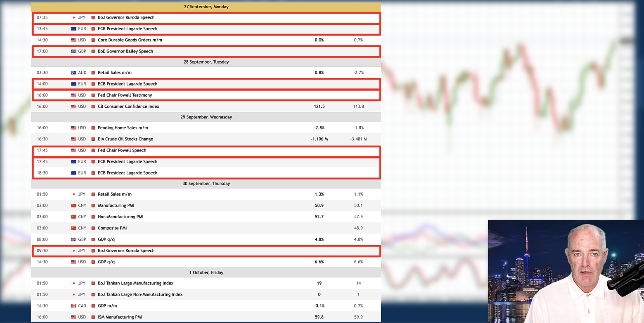The image size is (644, 323).
Task: Click the CAD currency label
Action: [82, 306]
